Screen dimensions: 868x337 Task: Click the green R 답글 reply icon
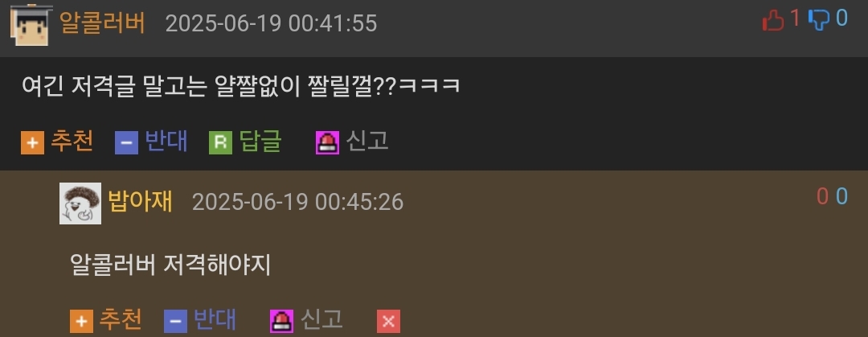pyautogui.click(x=220, y=143)
